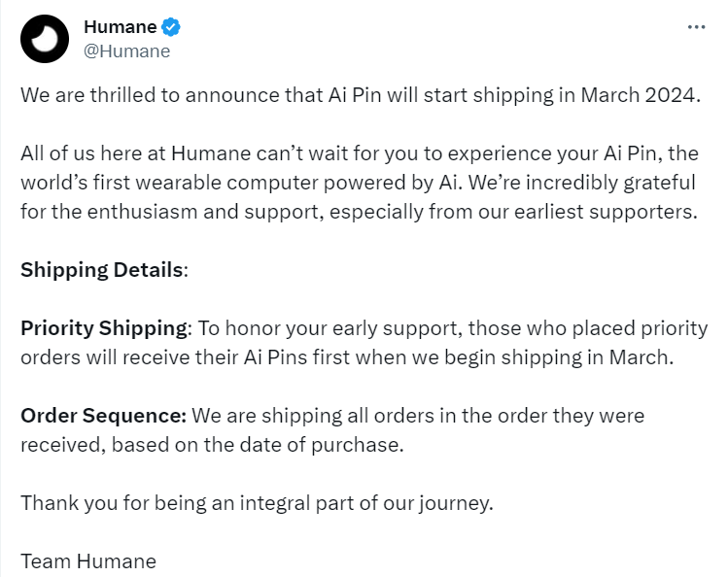
Task: Open the three-dot more options menu
Action: [696, 27]
